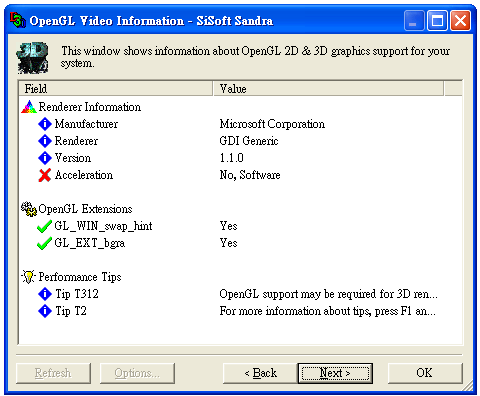Click the info icon beside Manufacturer
480x396 pixels.
click(x=45, y=124)
